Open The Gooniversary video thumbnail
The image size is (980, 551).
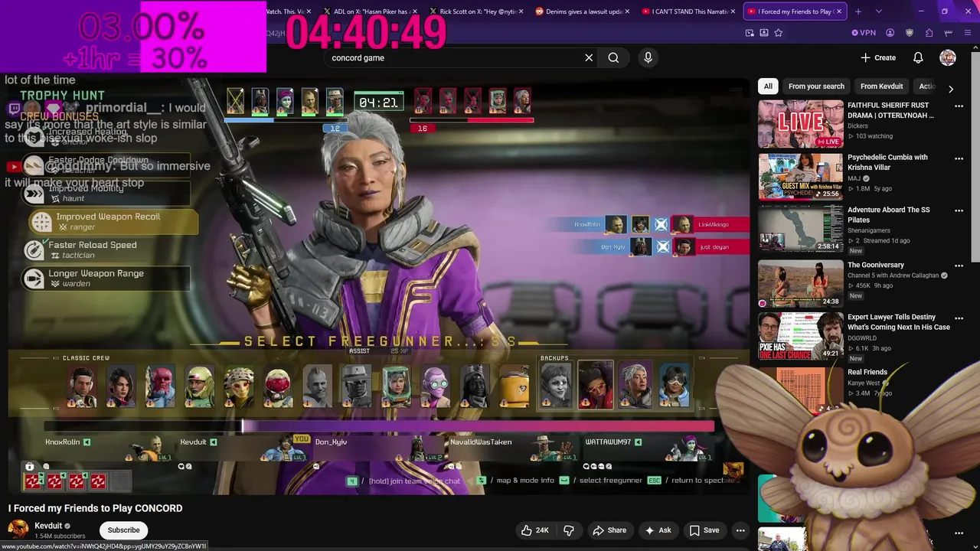(x=800, y=283)
